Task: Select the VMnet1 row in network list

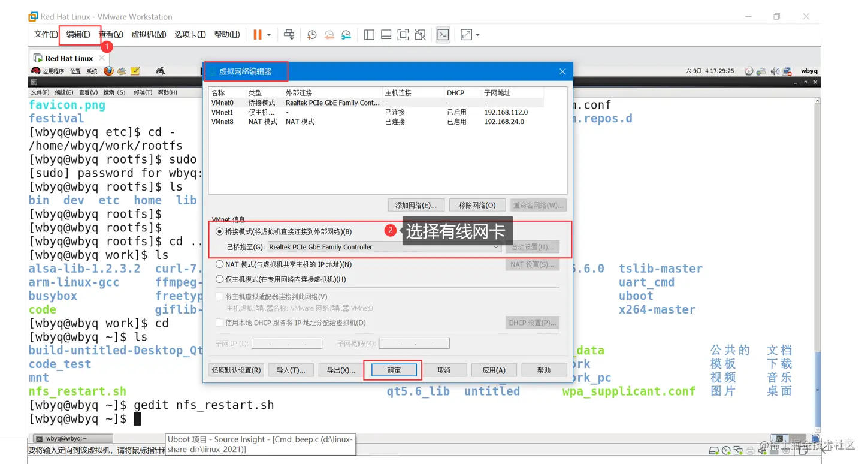Action: (x=376, y=112)
